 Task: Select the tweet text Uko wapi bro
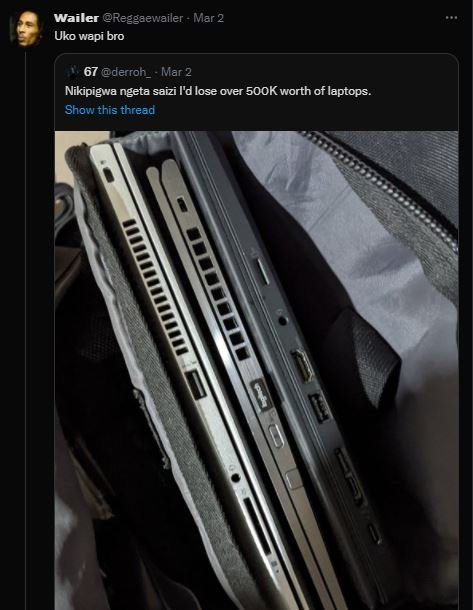tap(89, 36)
